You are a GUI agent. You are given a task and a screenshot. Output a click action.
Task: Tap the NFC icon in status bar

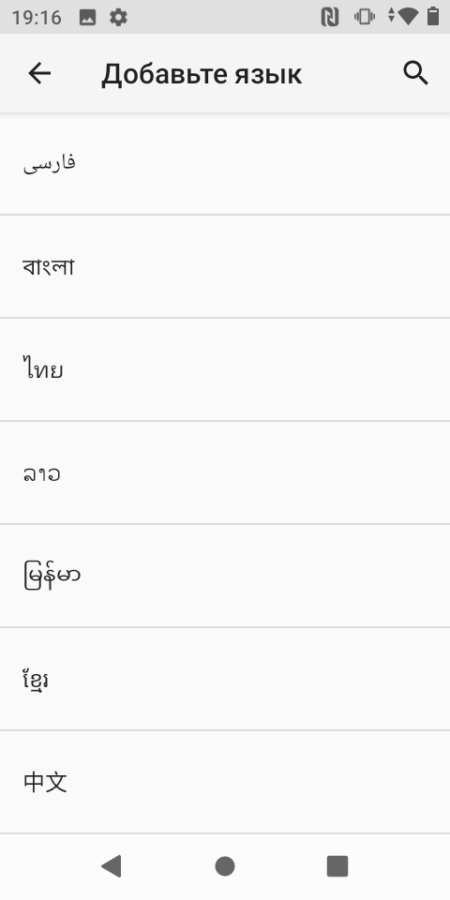pyautogui.click(x=329, y=17)
